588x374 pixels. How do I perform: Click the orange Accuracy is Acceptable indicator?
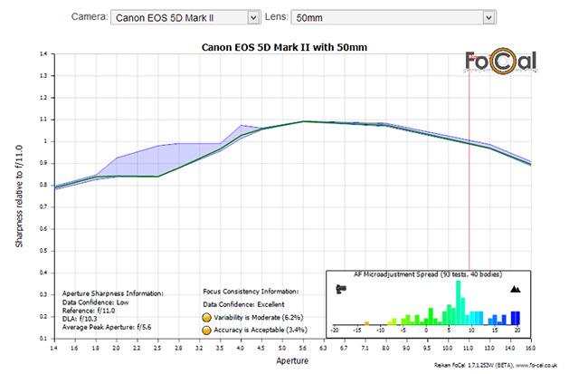pos(207,331)
